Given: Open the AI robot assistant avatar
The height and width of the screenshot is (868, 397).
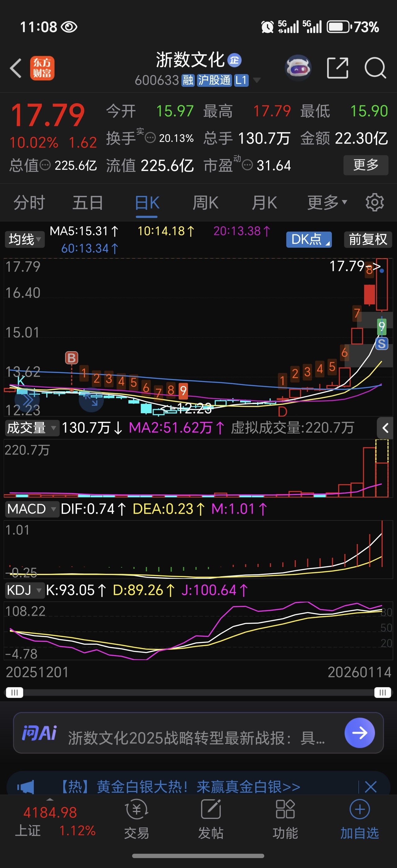Looking at the screenshot, I should (298, 68).
